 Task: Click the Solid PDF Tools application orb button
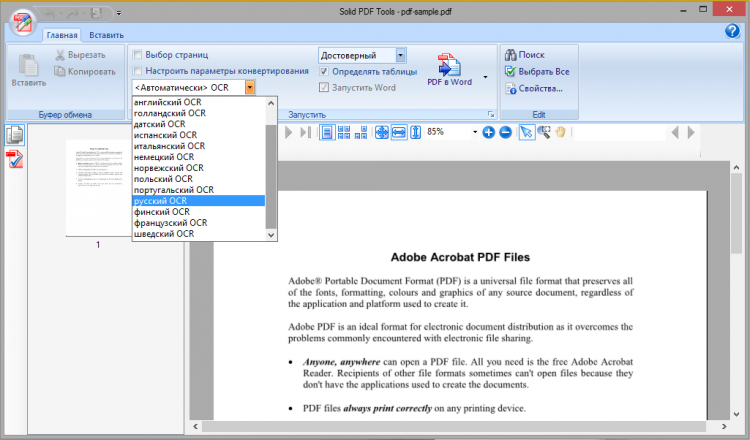coord(23,22)
